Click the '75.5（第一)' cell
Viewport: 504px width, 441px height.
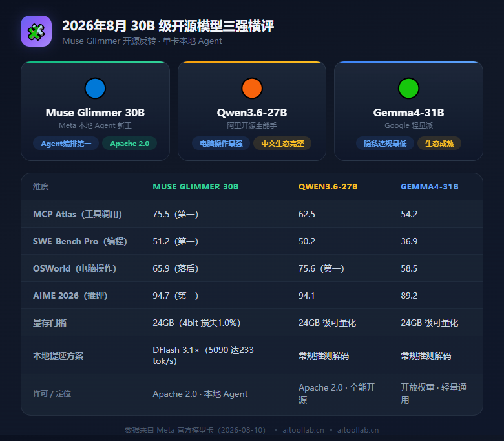pos(176,214)
